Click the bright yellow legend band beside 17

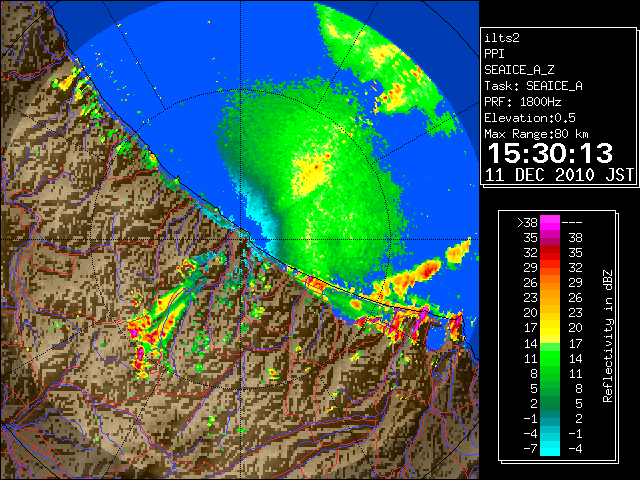(550, 328)
